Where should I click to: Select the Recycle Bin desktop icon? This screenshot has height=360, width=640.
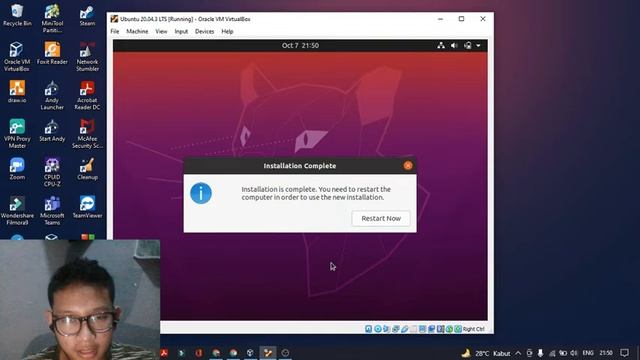(17, 15)
